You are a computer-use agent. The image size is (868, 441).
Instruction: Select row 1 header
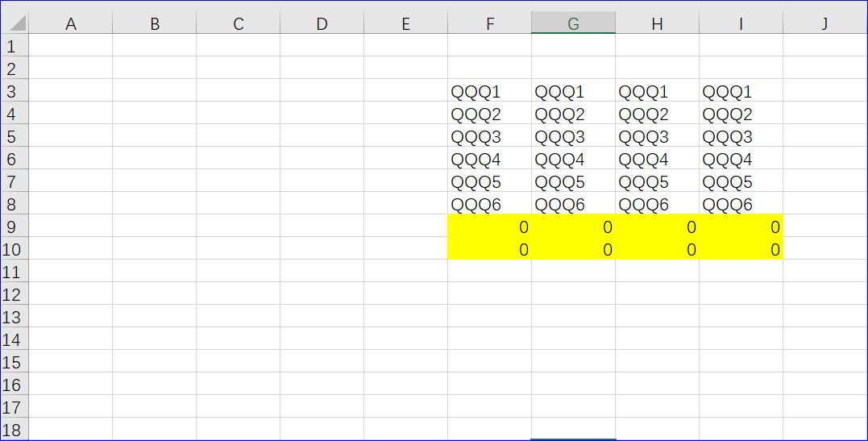coord(15,45)
